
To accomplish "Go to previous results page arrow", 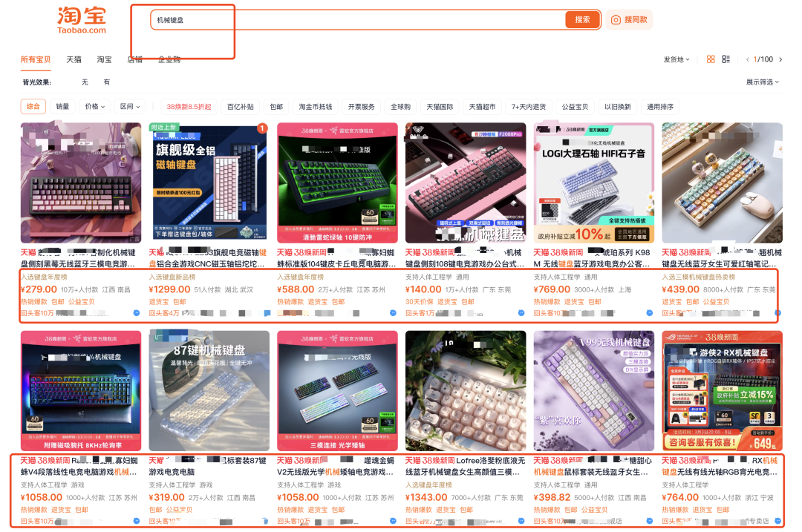I will tap(747, 59).
